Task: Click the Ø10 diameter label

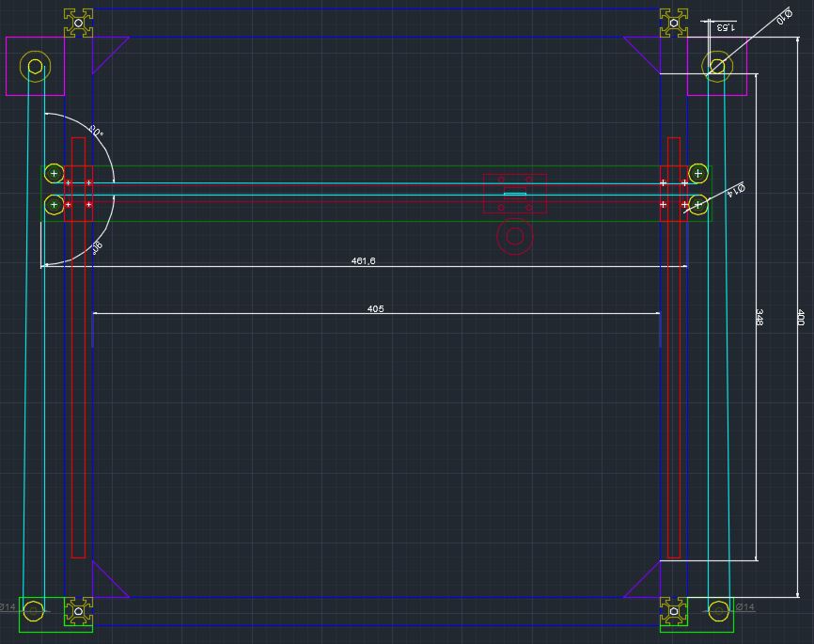Action: (782, 17)
